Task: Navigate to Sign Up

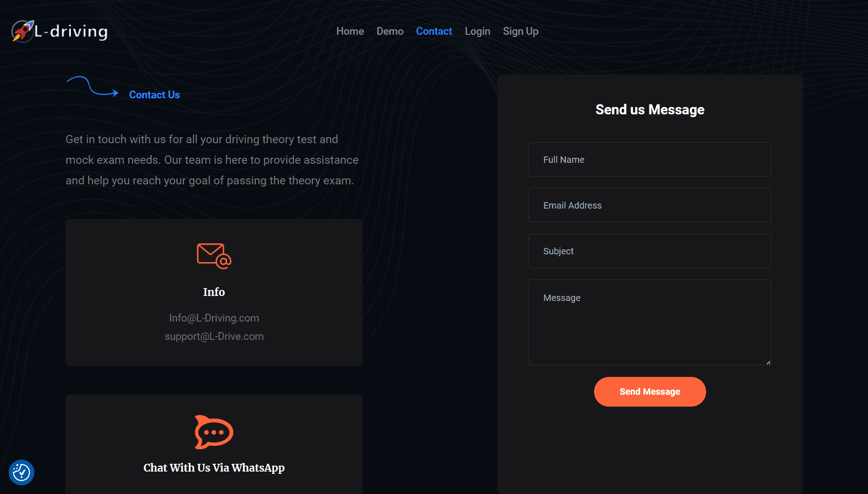Action: [x=520, y=31]
